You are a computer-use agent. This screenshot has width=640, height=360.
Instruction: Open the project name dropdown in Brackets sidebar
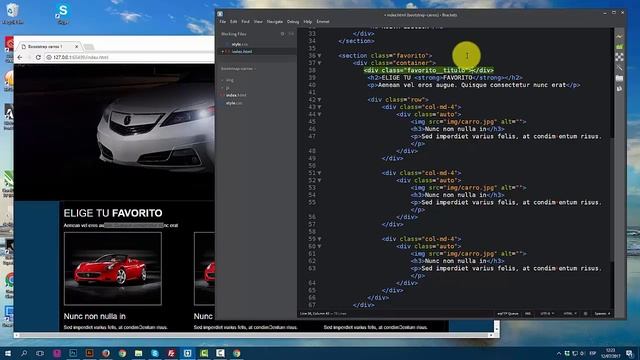click(x=238, y=69)
